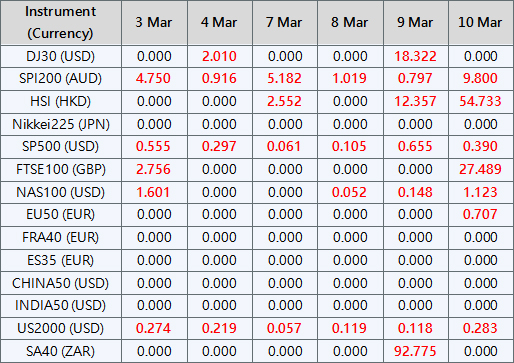Click the DJ30 (USD) row label
The image size is (514, 363).
coord(61,56)
